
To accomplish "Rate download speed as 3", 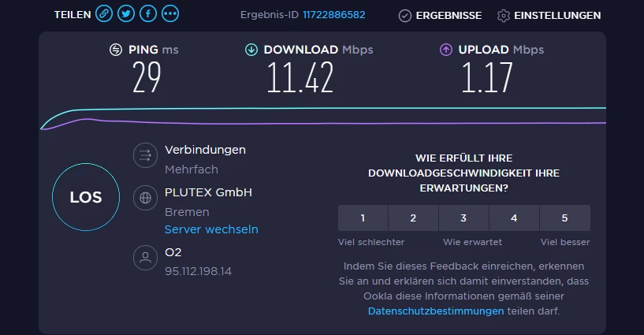I will (x=463, y=218).
